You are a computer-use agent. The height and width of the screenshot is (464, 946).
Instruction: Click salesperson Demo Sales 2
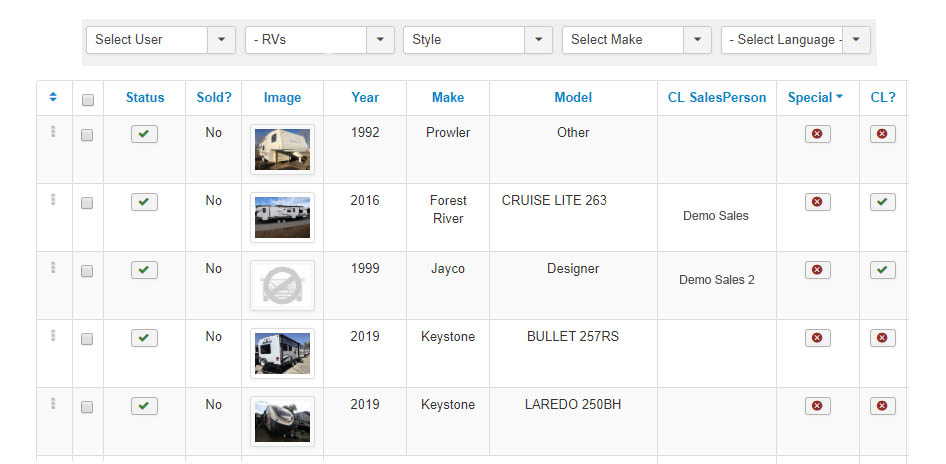717,280
